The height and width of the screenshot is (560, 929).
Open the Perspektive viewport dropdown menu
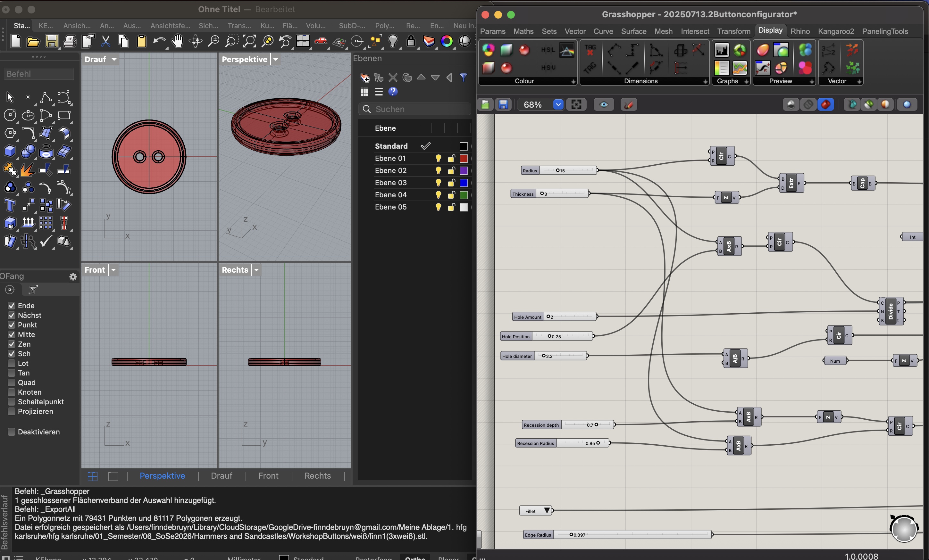[x=276, y=59]
